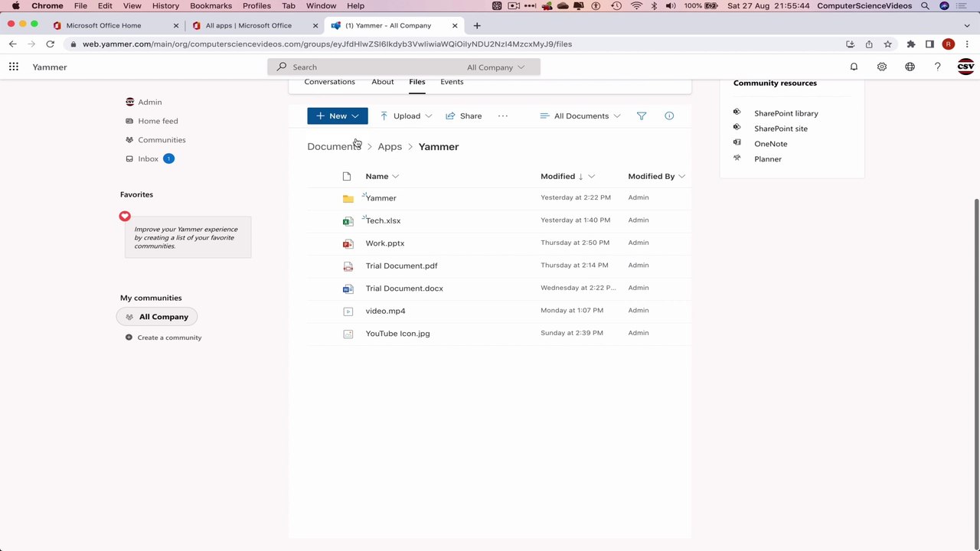Image resolution: width=980 pixels, height=551 pixels.
Task: Open the Work.pptx file name
Action: point(385,243)
